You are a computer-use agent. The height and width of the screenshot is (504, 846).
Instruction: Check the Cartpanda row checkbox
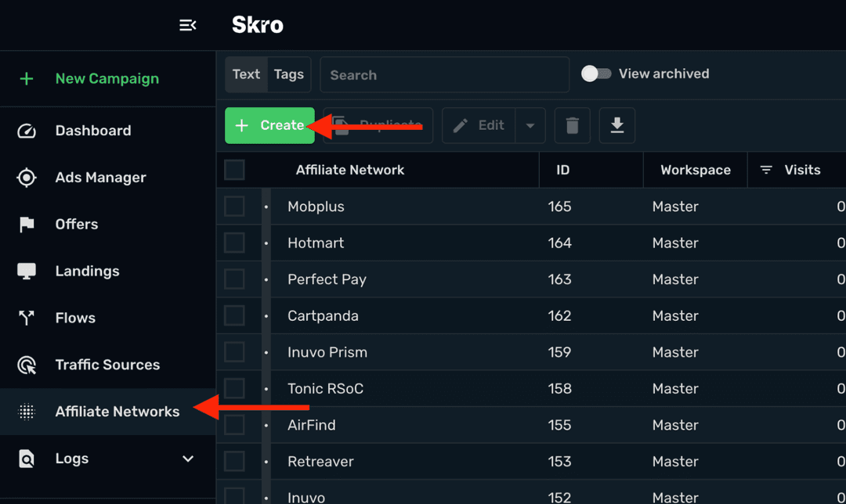coord(234,316)
